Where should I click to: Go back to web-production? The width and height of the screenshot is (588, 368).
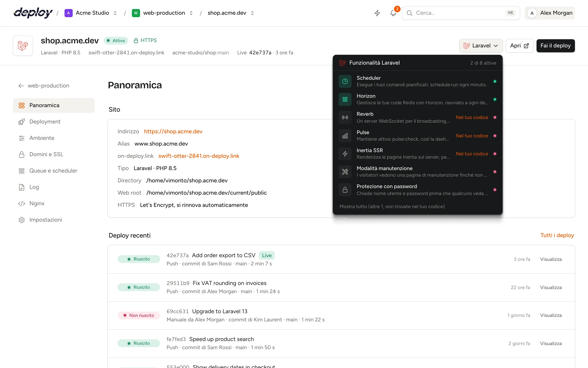pyautogui.click(x=44, y=86)
